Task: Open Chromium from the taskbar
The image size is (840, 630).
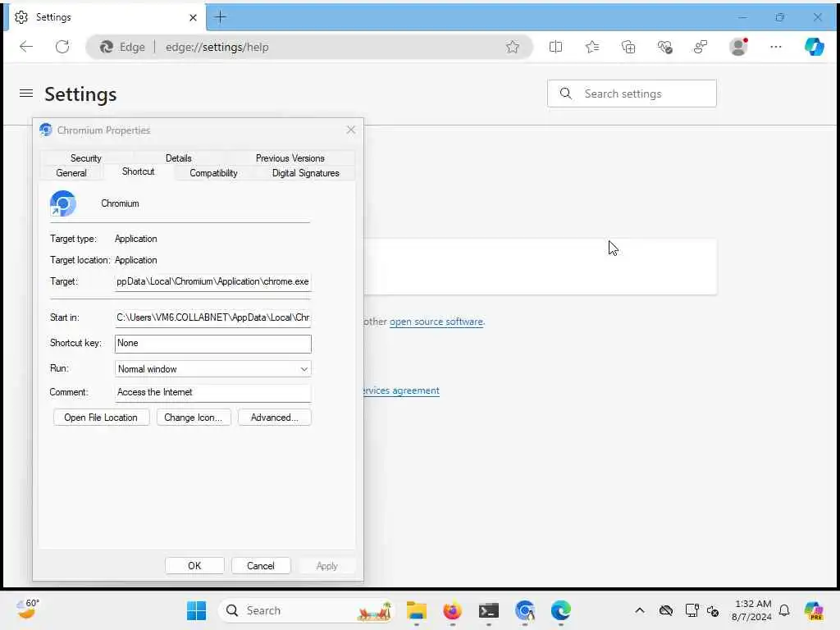Action: tap(525, 610)
